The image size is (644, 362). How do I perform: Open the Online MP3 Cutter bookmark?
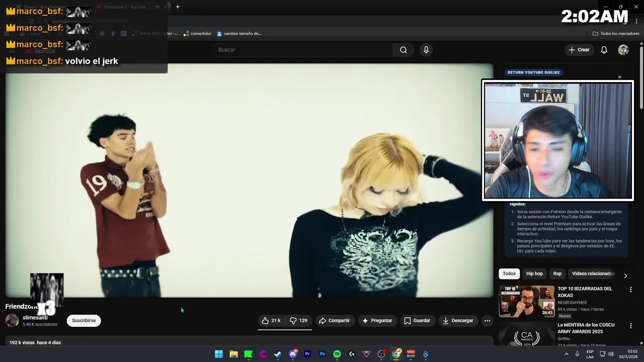[155, 34]
